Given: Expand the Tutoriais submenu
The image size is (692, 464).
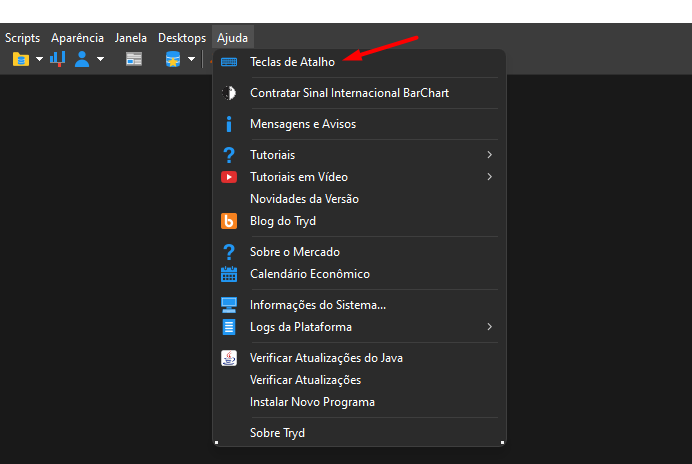Looking at the screenshot, I should click(359, 155).
